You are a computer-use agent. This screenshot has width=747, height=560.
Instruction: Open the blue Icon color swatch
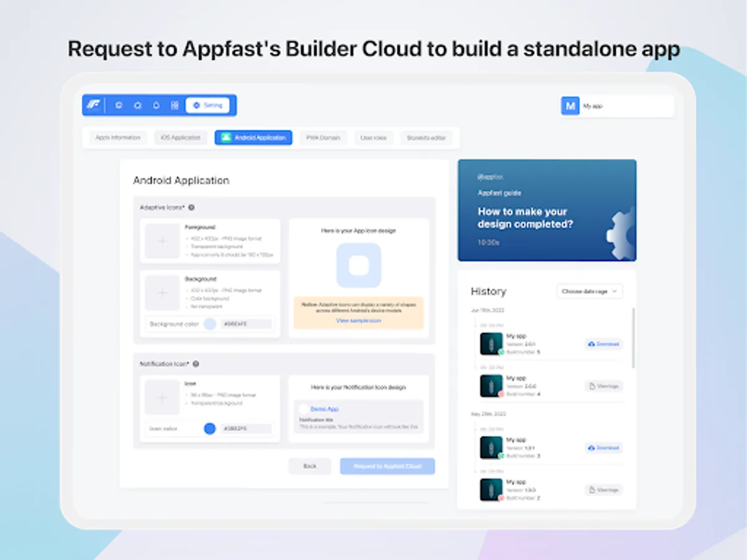click(210, 429)
